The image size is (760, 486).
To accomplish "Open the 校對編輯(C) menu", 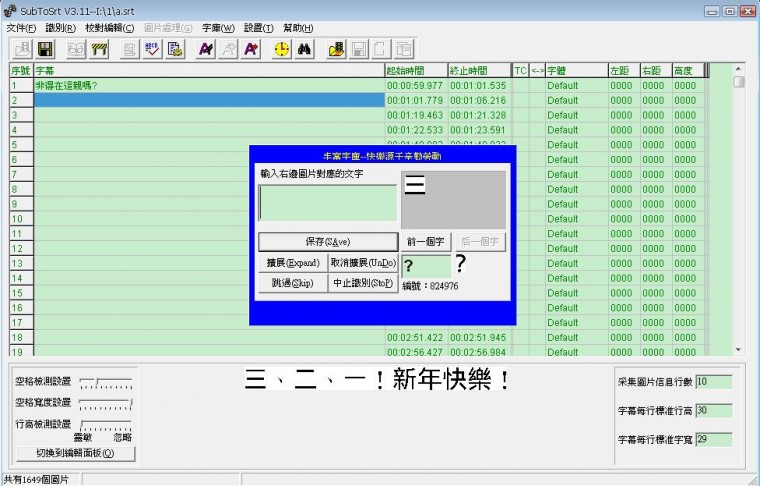I will [x=110, y=28].
